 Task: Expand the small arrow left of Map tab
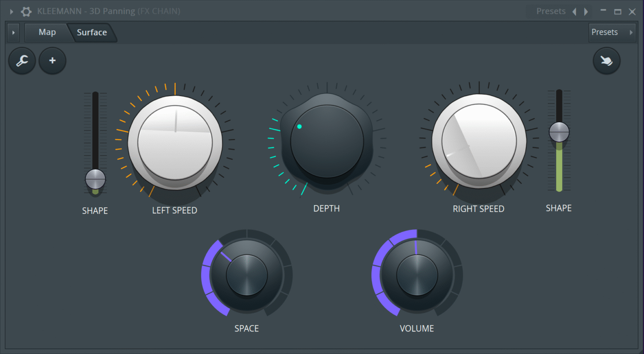pyautogui.click(x=13, y=33)
